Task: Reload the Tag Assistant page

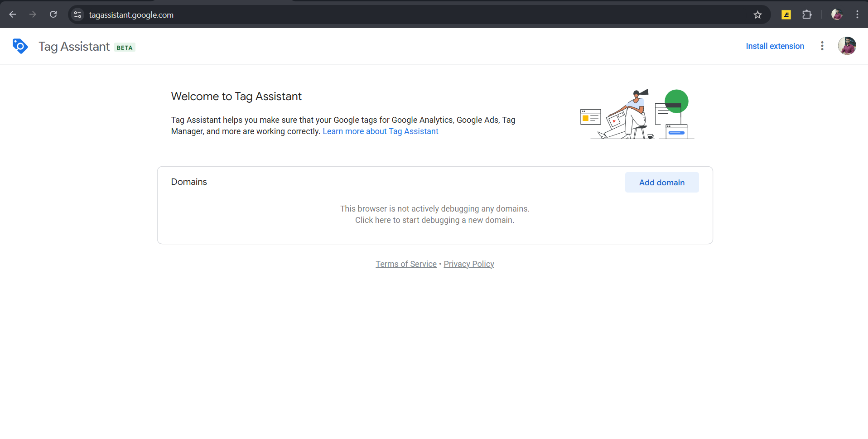Action: pos(53,14)
